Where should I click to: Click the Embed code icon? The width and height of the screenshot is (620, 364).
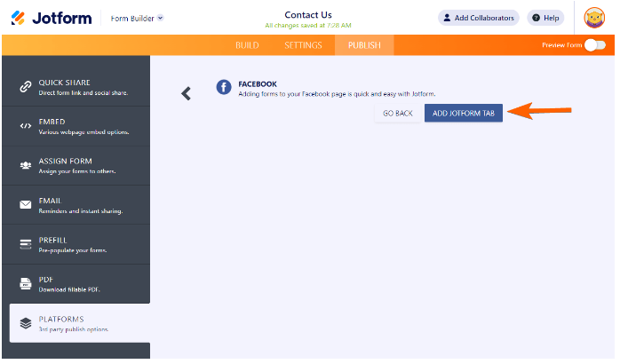pyautogui.click(x=26, y=126)
